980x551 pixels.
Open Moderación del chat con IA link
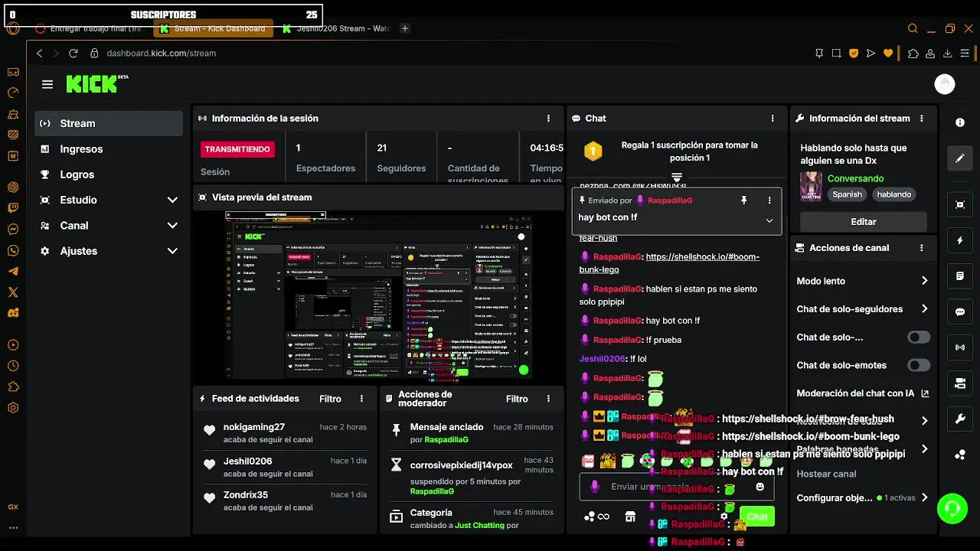[863, 393]
